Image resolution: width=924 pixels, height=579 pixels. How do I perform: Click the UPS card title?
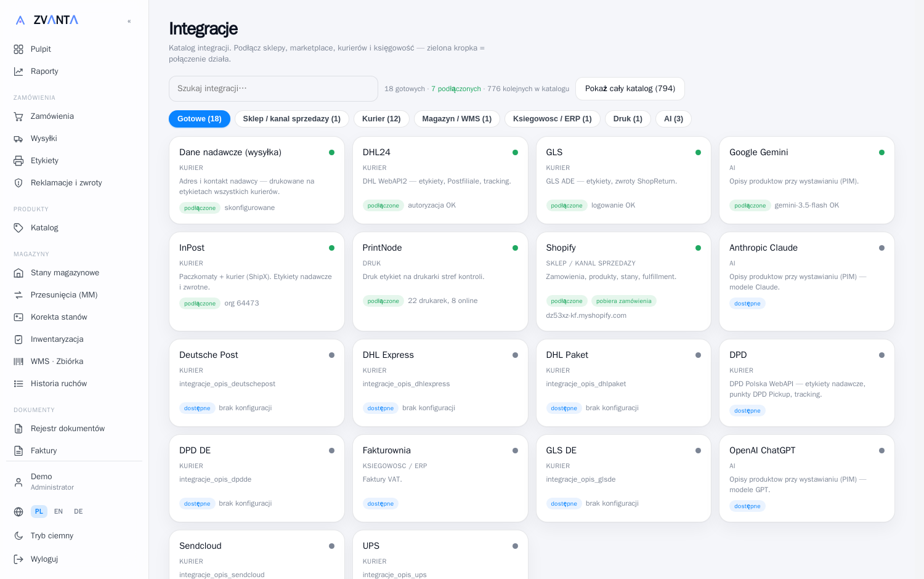click(371, 546)
